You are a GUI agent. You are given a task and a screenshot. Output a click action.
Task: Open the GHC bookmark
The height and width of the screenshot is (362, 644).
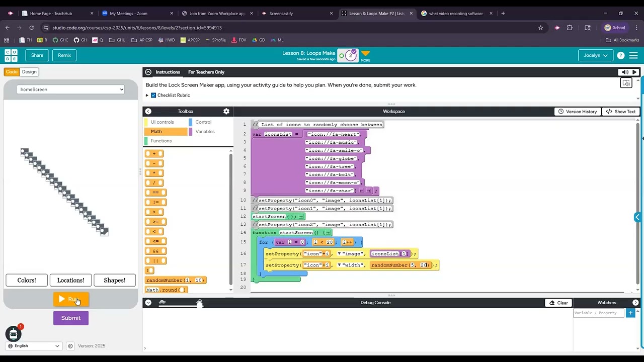point(60,40)
